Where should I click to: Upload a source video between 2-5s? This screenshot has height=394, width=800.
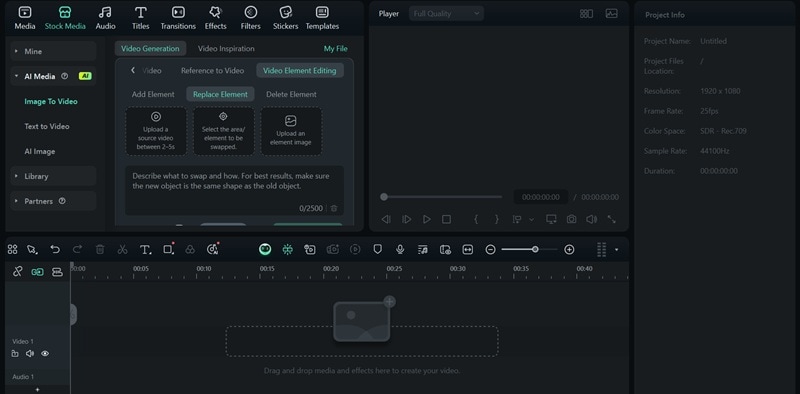coord(156,131)
